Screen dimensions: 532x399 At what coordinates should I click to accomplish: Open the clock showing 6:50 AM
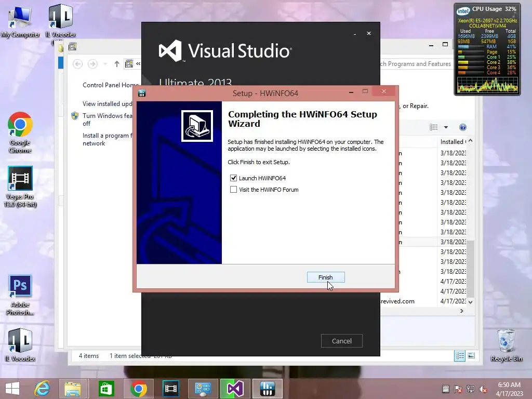[x=509, y=389]
